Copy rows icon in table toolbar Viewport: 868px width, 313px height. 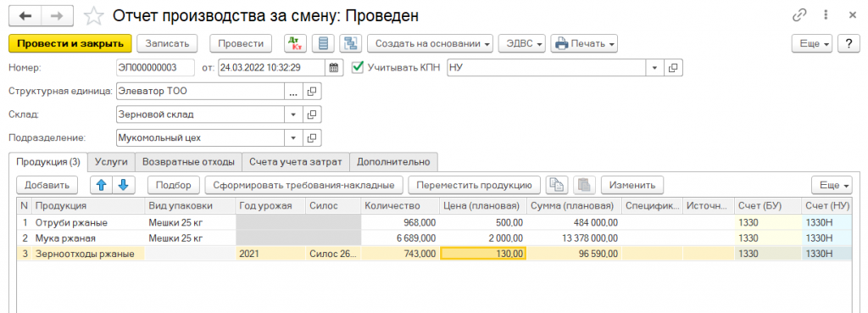click(x=556, y=185)
